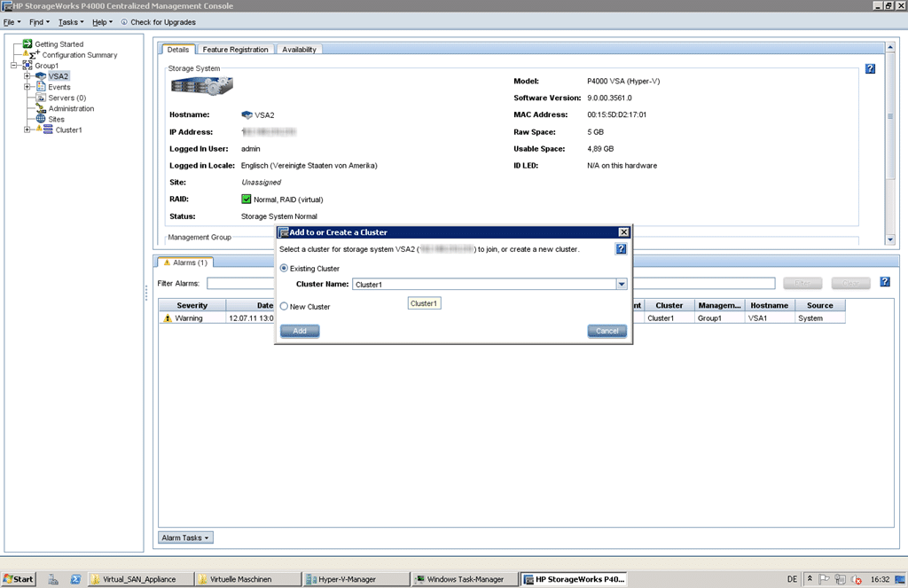Click the DE language indicator
This screenshot has height=588, width=908.
[792, 579]
